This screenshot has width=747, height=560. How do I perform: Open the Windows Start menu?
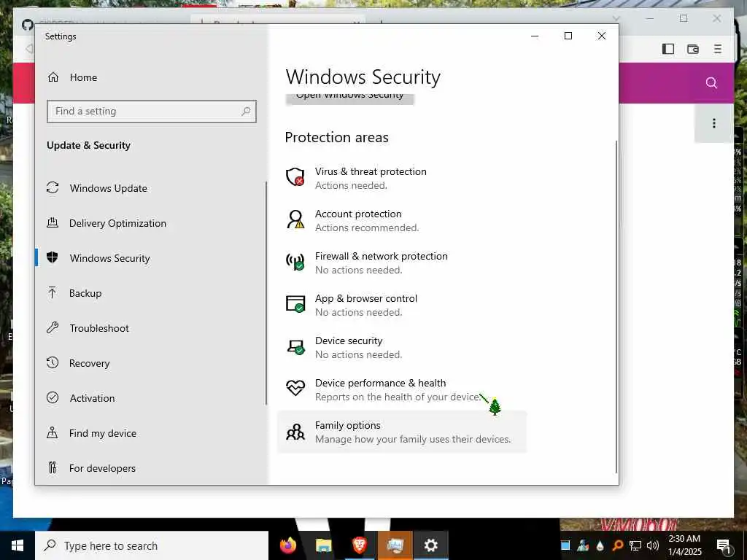[18, 545]
